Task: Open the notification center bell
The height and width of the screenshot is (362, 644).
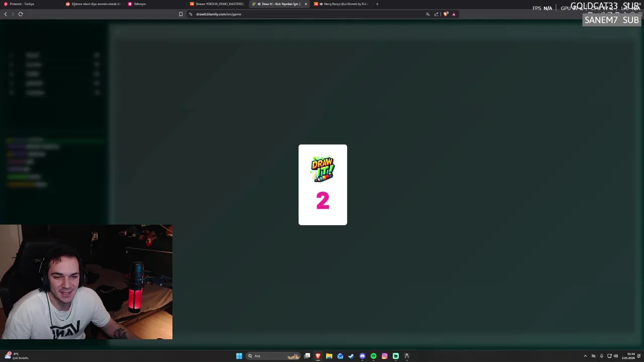Action: pos(639,356)
